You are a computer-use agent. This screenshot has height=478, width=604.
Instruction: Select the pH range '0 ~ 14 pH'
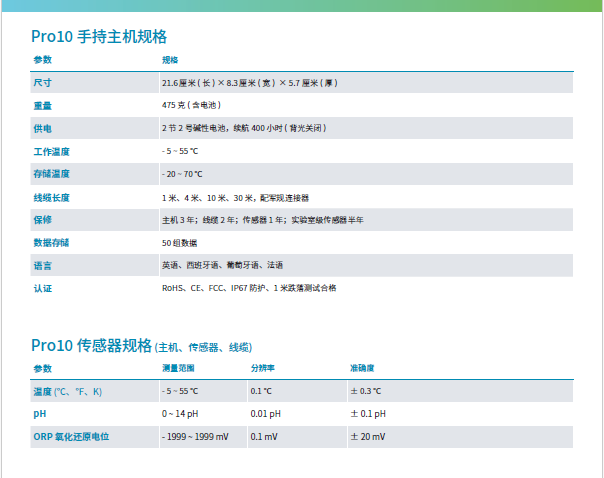click(x=180, y=414)
